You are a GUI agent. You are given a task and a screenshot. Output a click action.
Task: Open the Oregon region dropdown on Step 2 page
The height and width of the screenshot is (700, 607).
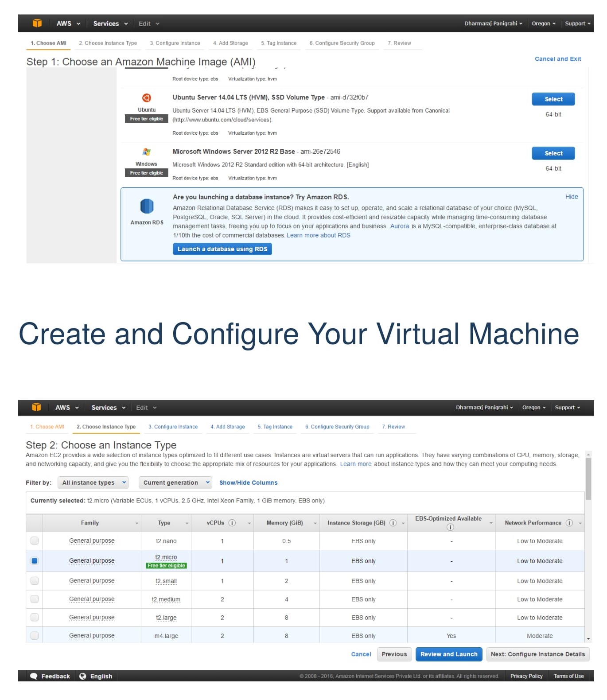coord(534,407)
